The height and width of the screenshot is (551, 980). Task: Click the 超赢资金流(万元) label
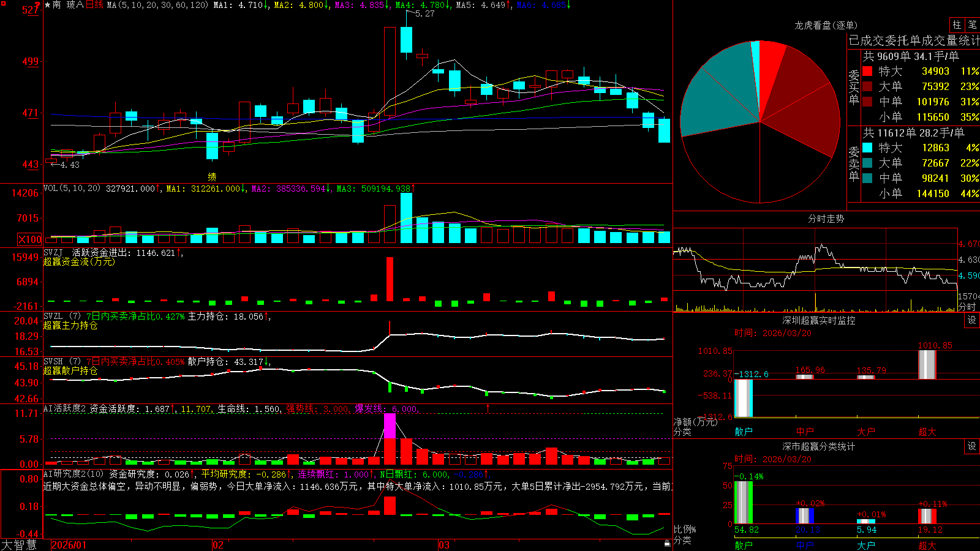pyautogui.click(x=79, y=262)
